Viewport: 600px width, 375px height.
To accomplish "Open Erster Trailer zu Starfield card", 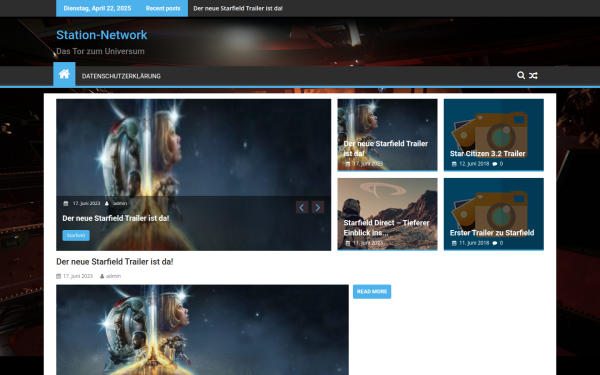I will coord(494,214).
